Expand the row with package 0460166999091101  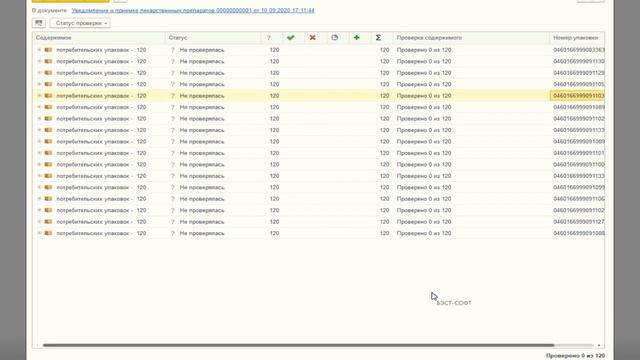click(x=40, y=153)
